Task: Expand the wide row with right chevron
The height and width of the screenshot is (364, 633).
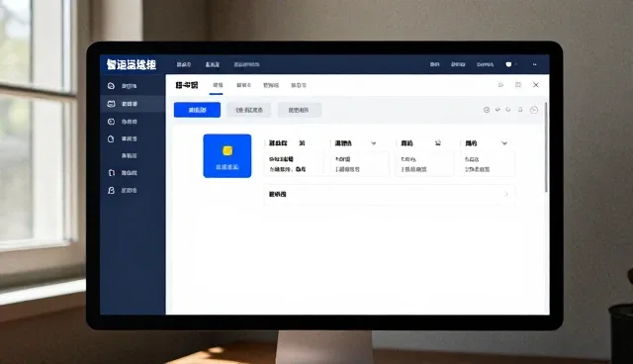Action: point(389,195)
